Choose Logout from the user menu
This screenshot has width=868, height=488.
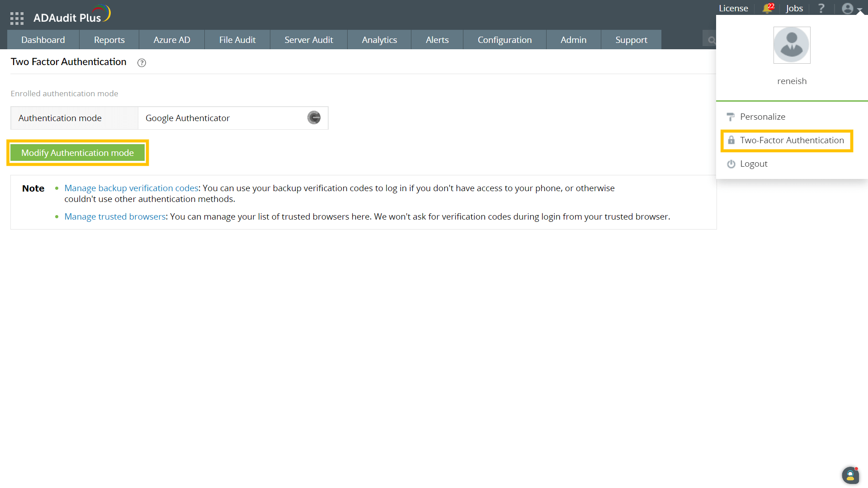tap(753, 164)
